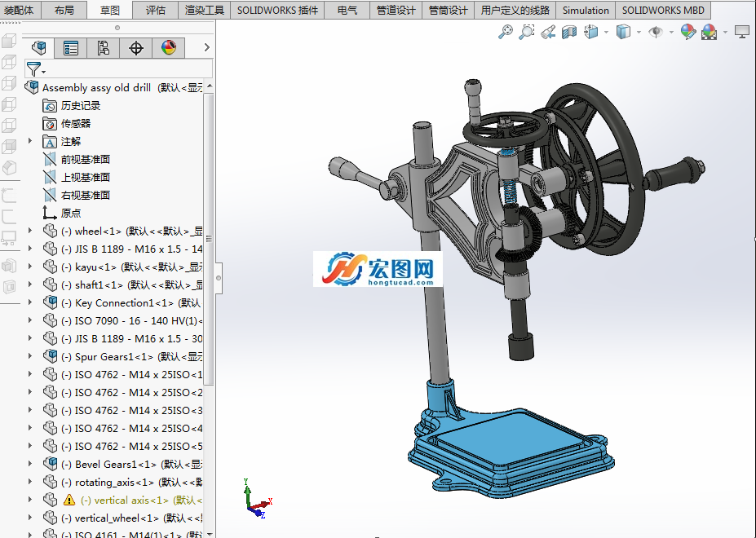
Task: Click the View Settings monitor icon
Action: click(741, 32)
